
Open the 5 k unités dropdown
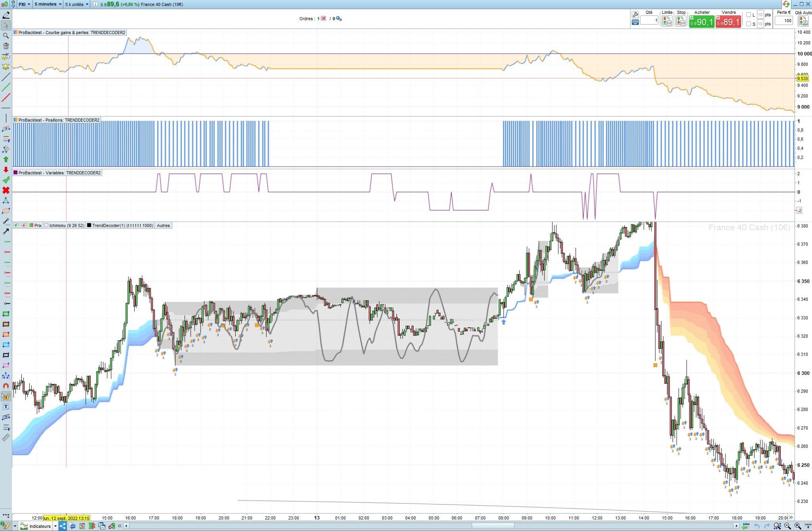pos(77,4)
